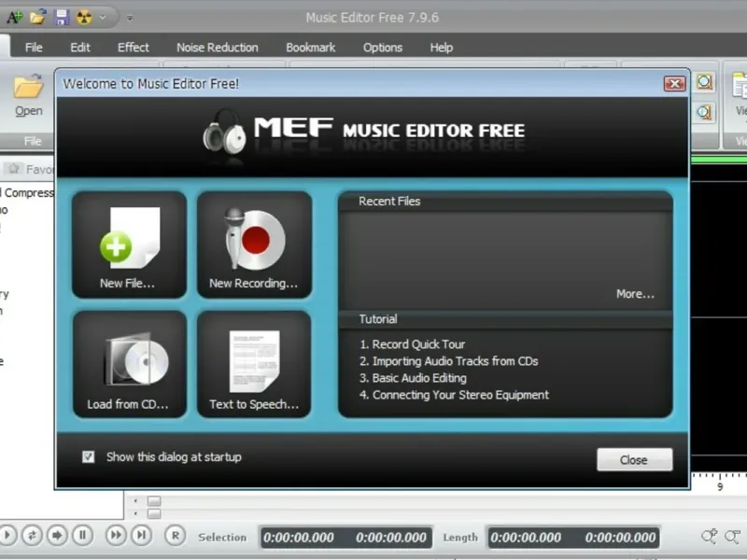Click the floppy disk save icon
Image resolution: width=747 pixels, height=560 pixels.
pos(62,18)
